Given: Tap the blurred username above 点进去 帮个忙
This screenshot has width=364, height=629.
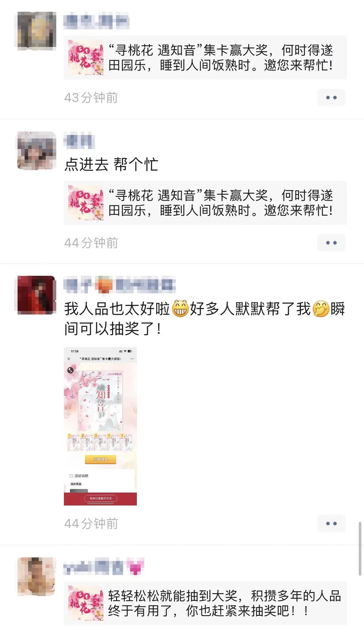Looking at the screenshot, I should pyautogui.click(x=79, y=141).
